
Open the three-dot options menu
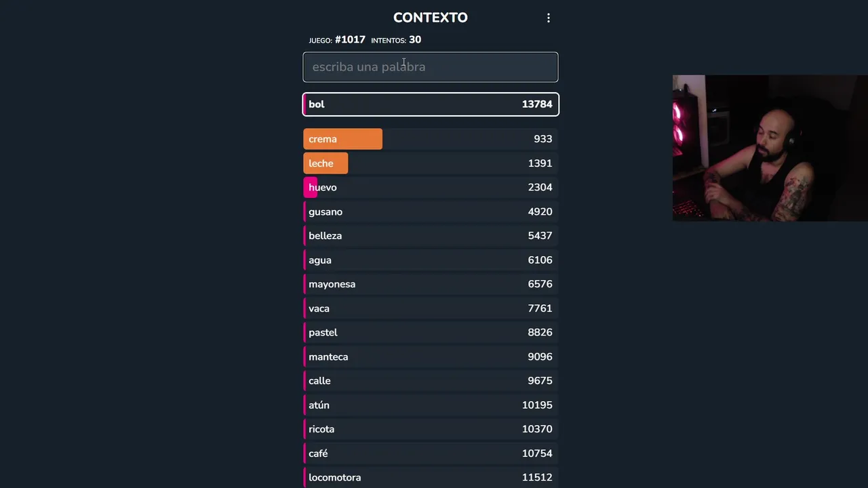click(x=549, y=18)
